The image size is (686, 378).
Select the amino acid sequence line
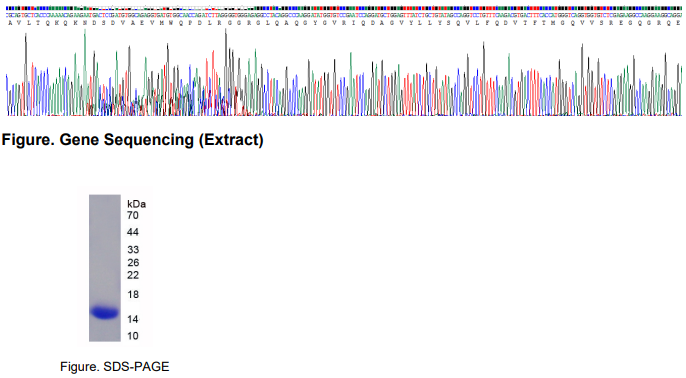[x=344, y=23]
